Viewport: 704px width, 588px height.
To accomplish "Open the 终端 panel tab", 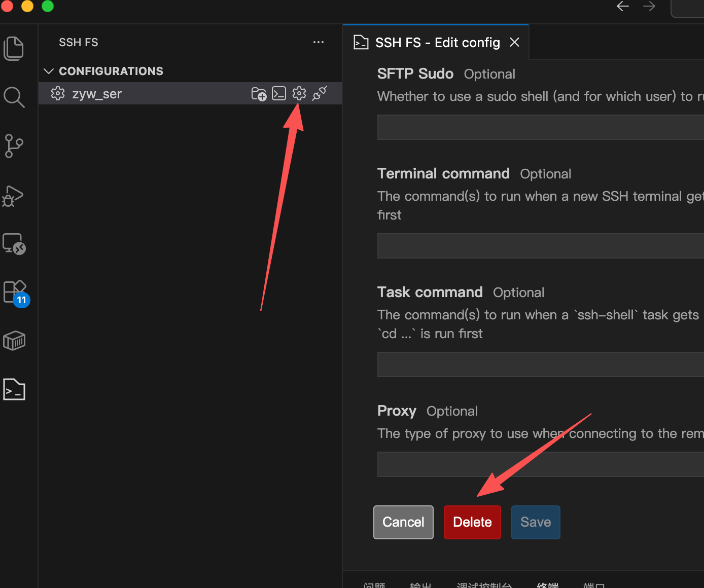I will pyautogui.click(x=547, y=585).
